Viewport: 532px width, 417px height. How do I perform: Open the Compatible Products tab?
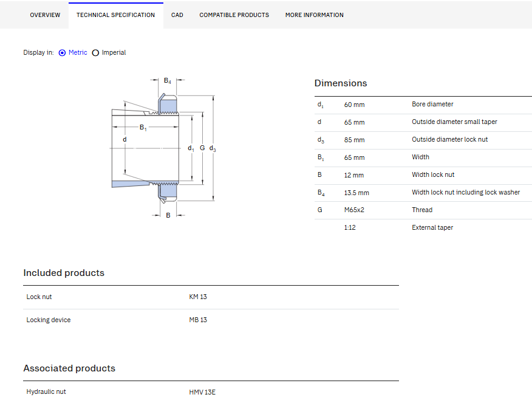pos(234,15)
